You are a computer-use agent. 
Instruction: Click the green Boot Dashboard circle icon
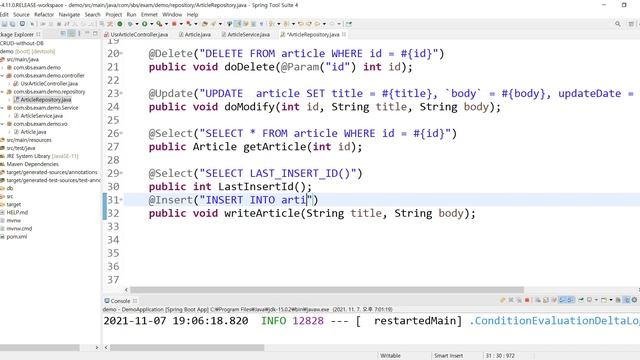point(120,24)
